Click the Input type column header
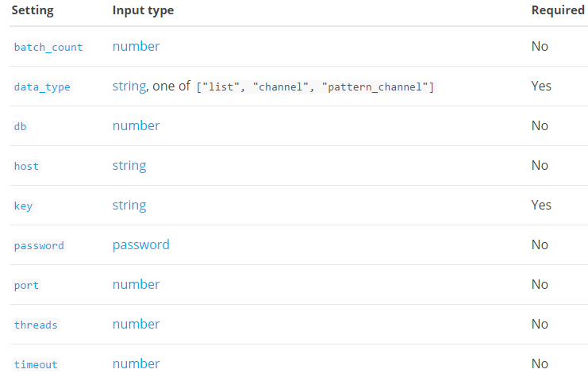The image size is (588, 377). point(143,10)
